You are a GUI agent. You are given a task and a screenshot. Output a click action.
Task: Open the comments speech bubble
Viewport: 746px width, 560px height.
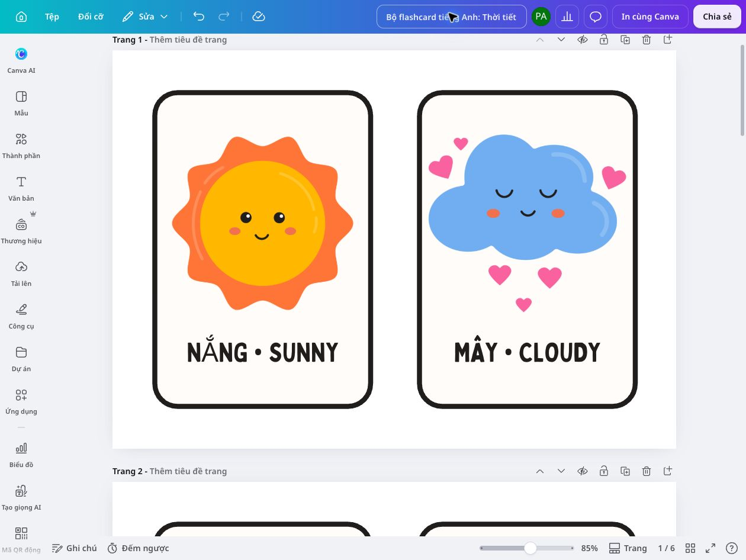tap(596, 17)
